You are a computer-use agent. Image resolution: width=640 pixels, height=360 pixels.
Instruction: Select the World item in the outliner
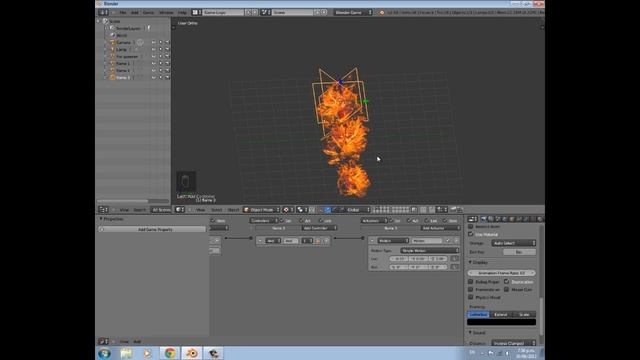click(x=121, y=36)
